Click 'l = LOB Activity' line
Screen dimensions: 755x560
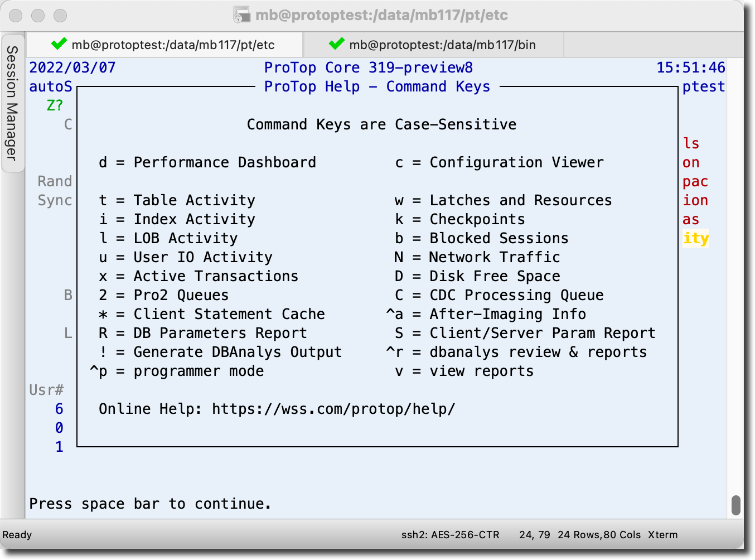click(x=168, y=239)
